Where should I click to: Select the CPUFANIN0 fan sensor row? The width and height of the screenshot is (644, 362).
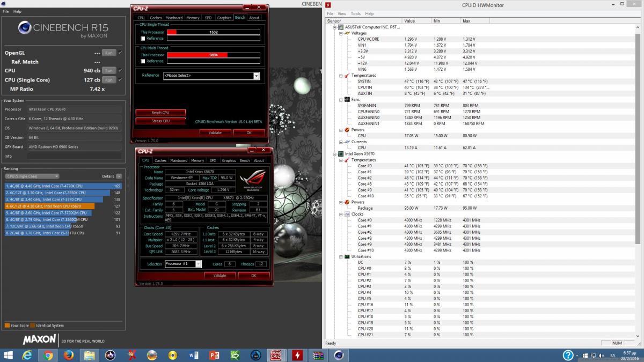click(480, 112)
